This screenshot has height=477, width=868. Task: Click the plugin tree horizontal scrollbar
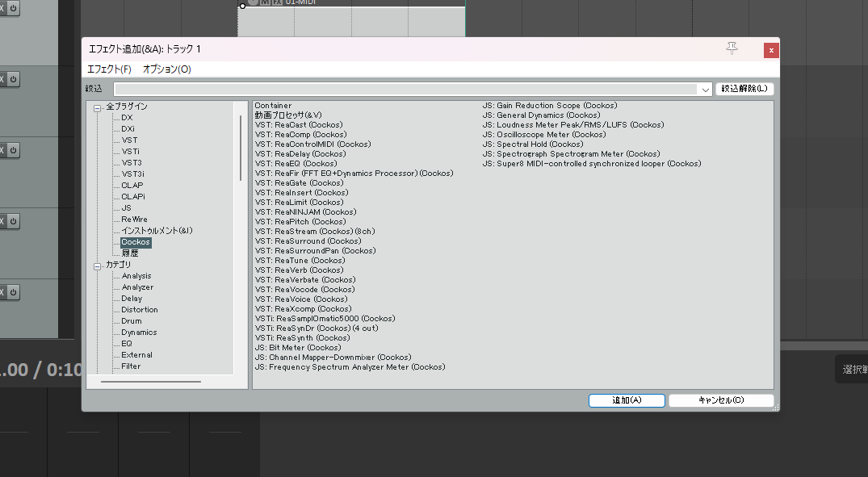(x=150, y=381)
